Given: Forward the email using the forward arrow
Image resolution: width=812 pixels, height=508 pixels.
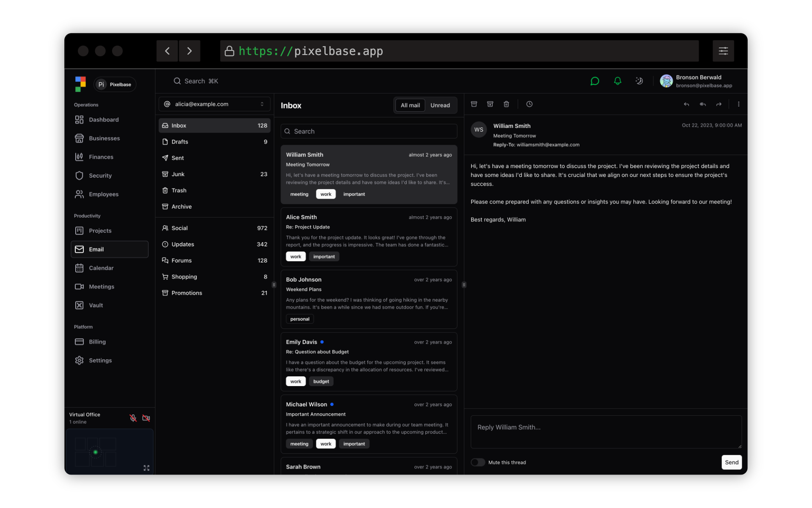Looking at the screenshot, I should 719,104.
